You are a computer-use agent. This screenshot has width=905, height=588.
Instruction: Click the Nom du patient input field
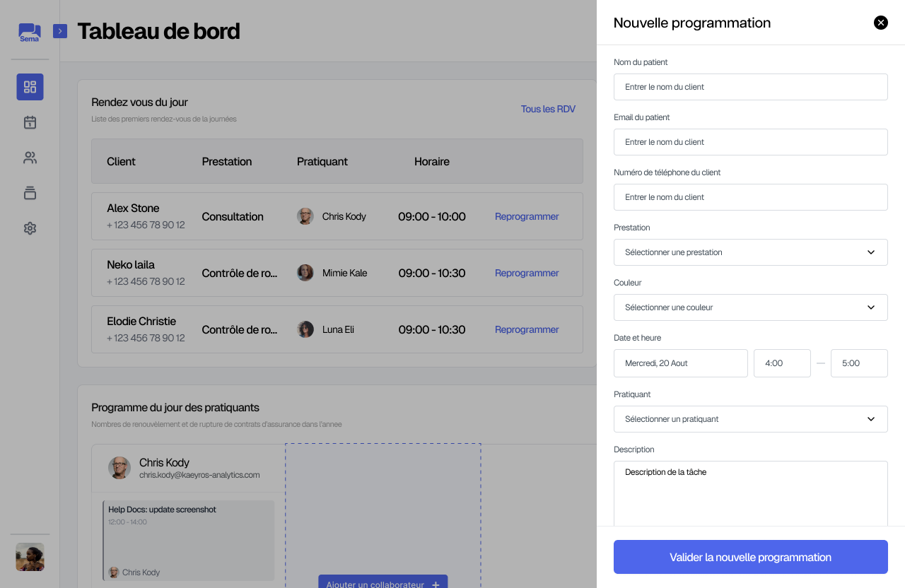click(x=750, y=87)
